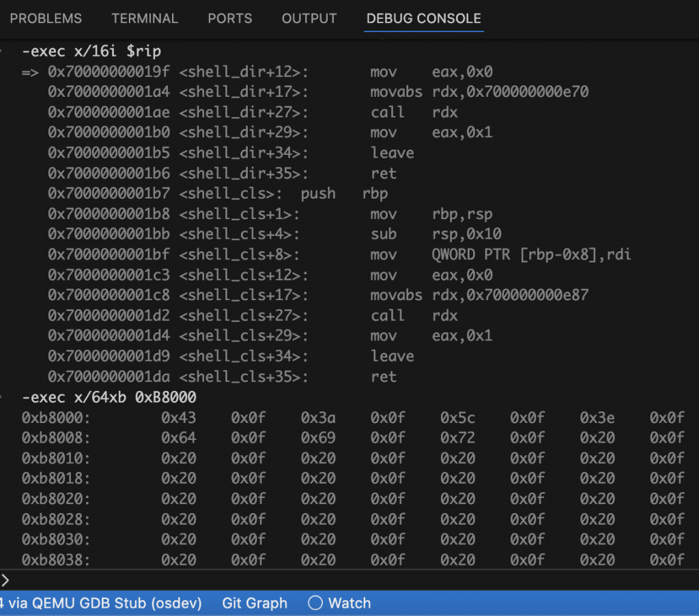699x616 pixels.
Task: Click byte value 0x69
Action: [x=318, y=438]
